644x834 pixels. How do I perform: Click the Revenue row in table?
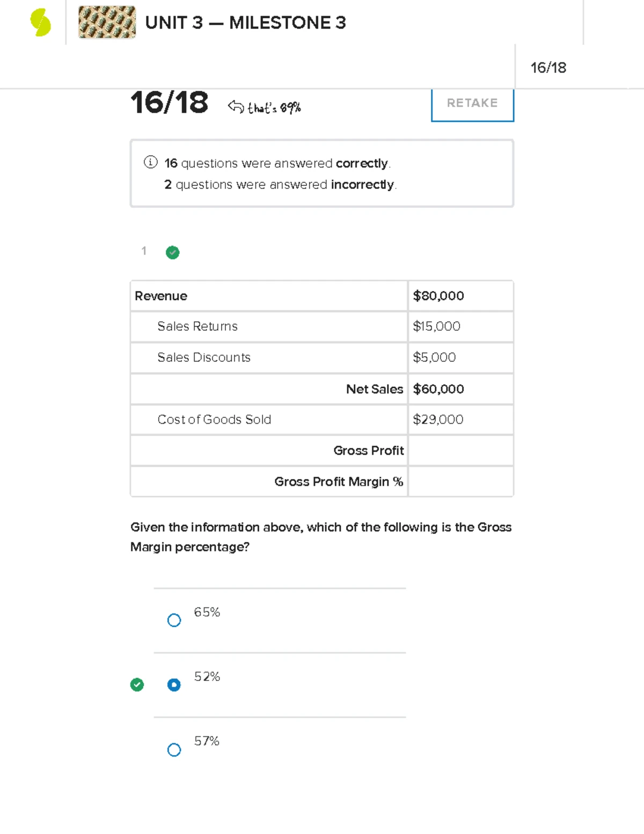pos(322,296)
